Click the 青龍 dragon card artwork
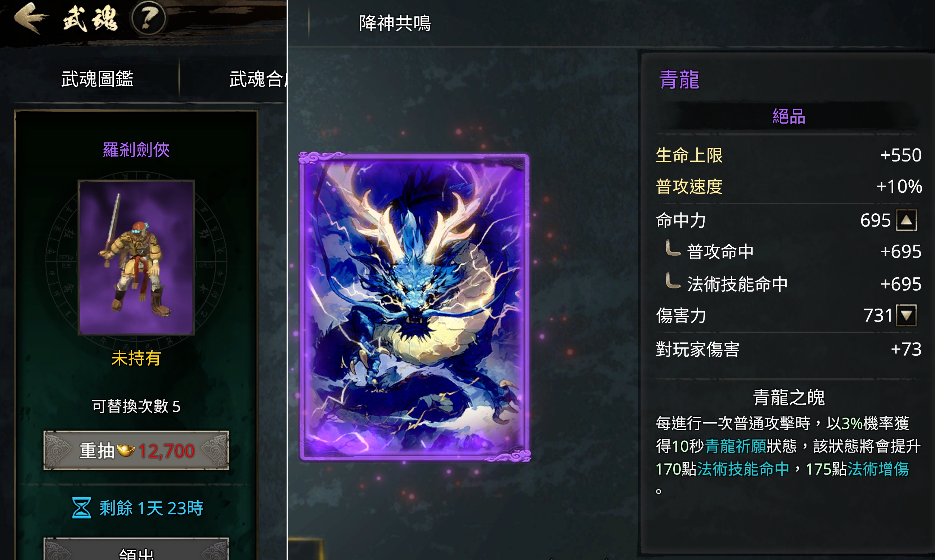 414,307
